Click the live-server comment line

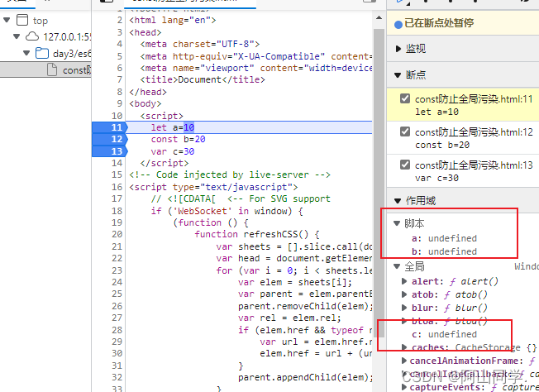(x=230, y=174)
